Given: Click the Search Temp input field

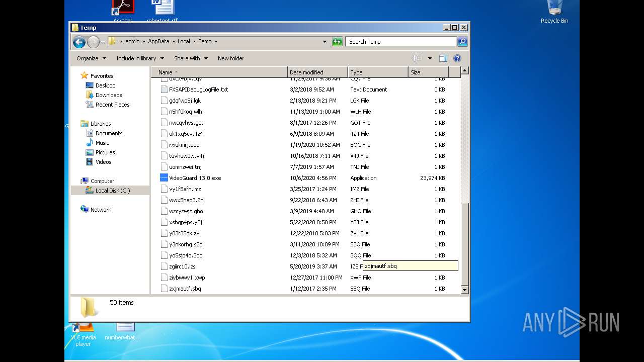Looking at the screenshot, I should 401,42.
